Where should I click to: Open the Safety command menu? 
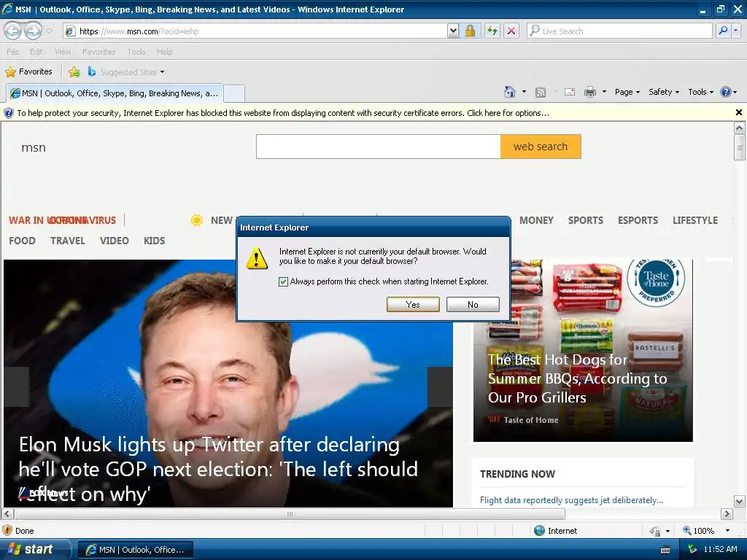point(664,92)
